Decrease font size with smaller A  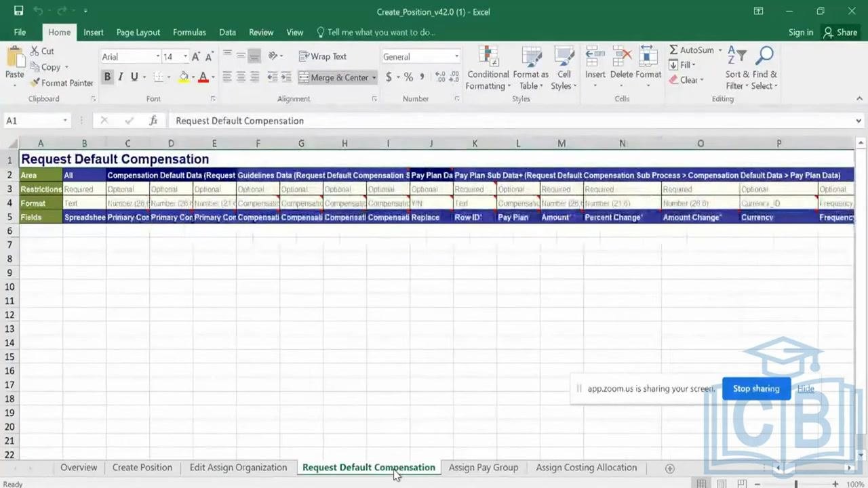pos(209,57)
